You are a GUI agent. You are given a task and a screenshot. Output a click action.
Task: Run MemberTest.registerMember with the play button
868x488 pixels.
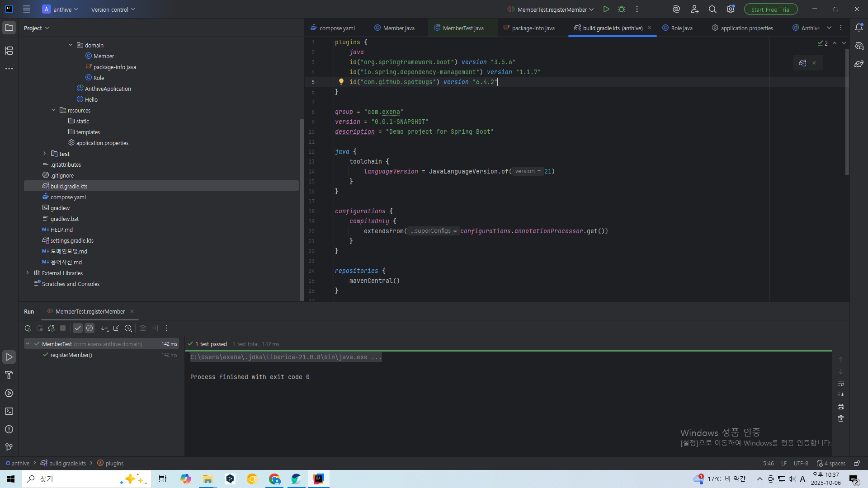[x=606, y=9]
